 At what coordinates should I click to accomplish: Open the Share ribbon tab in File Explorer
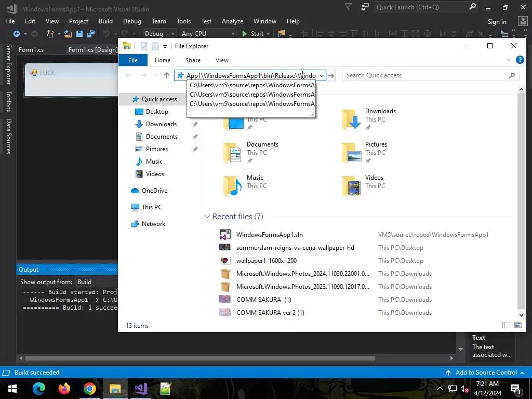[x=193, y=60]
